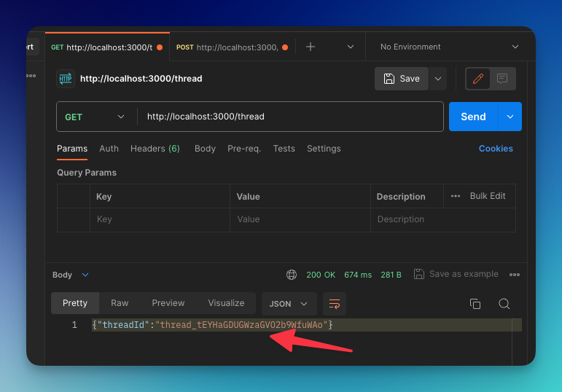Select the Raw response view tab

pyautogui.click(x=120, y=303)
